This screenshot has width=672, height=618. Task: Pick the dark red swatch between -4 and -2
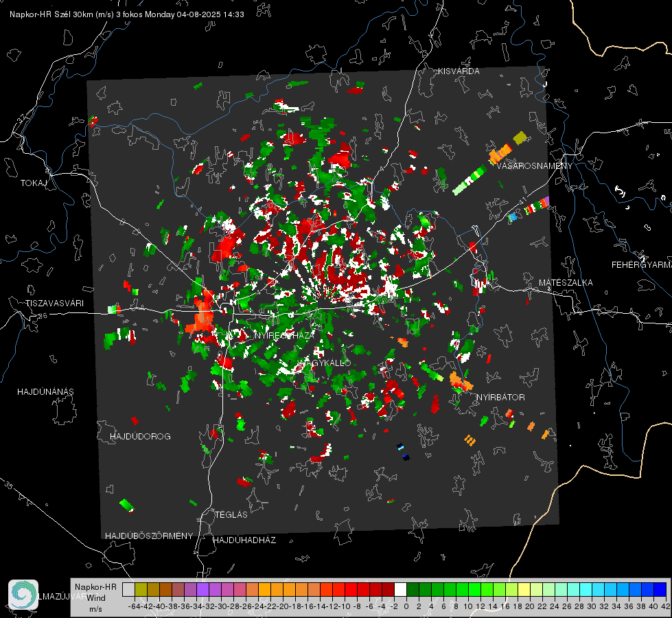click(388, 589)
